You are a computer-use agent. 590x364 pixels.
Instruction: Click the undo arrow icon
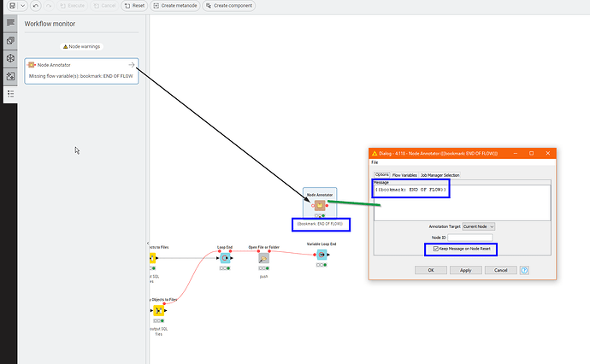click(x=36, y=6)
